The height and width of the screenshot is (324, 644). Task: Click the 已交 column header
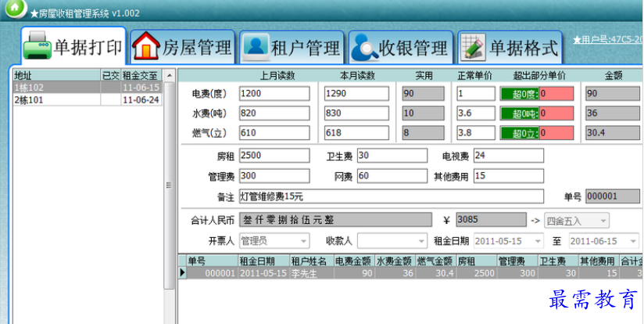pos(111,75)
